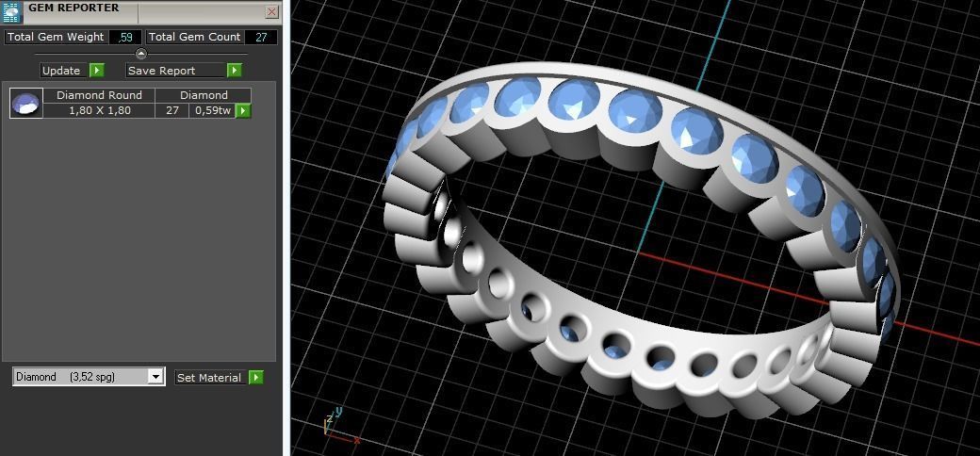Click green arrow beside 0,59tw row
This screenshot has width=980, height=456.
243,110
